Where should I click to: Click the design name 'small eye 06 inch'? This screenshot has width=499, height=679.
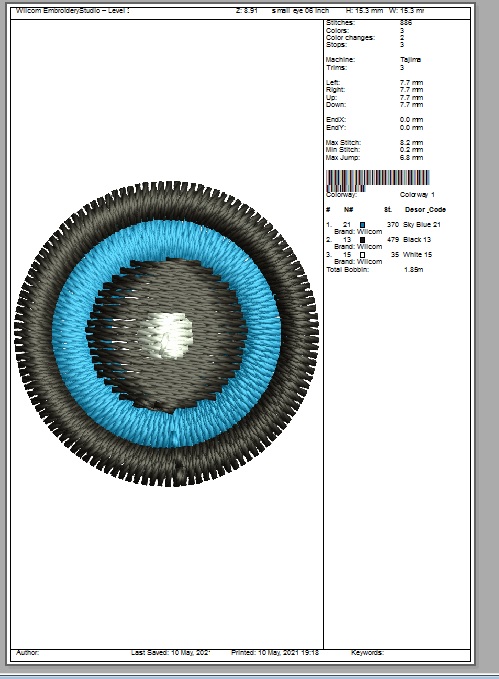pyautogui.click(x=300, y=10)
